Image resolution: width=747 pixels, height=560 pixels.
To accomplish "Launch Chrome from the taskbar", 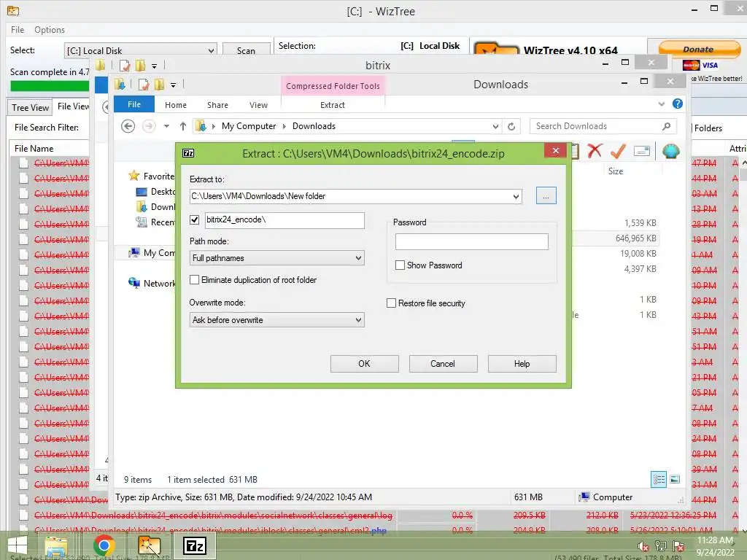I will coord(104,545).
